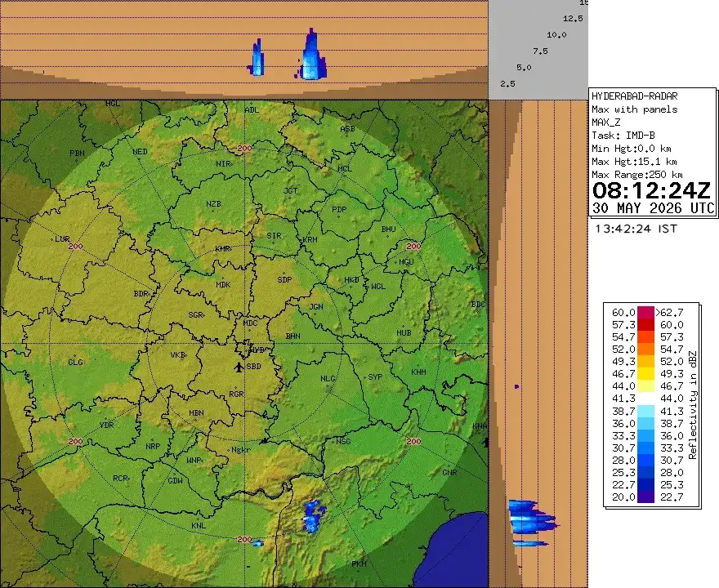Click the airplane icon beside SBD

[x=239, y=367]
